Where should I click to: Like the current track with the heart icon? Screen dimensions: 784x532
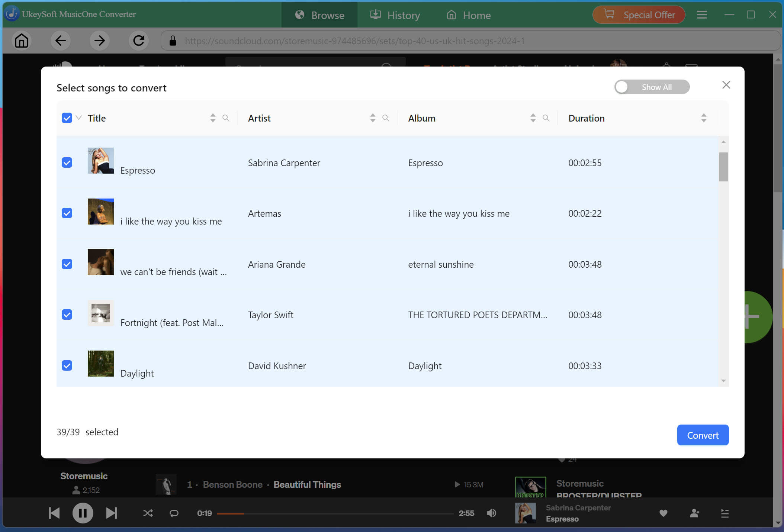click(663, 513)
